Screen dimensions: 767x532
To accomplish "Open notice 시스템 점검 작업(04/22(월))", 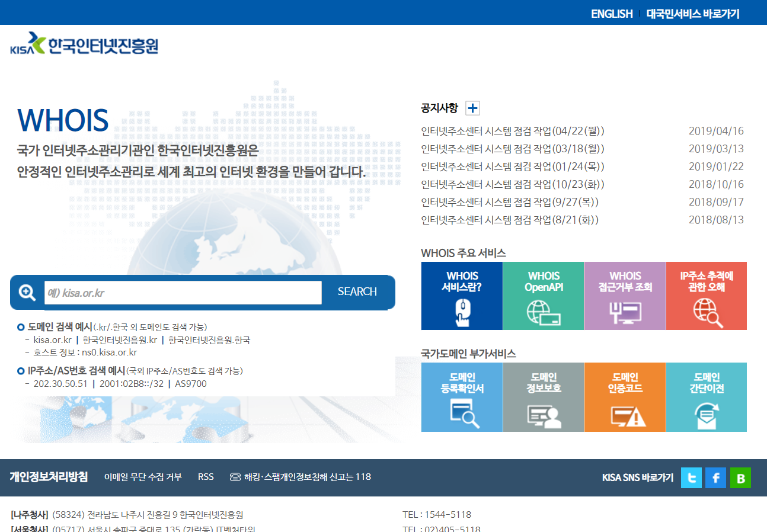I will [513, 131].
